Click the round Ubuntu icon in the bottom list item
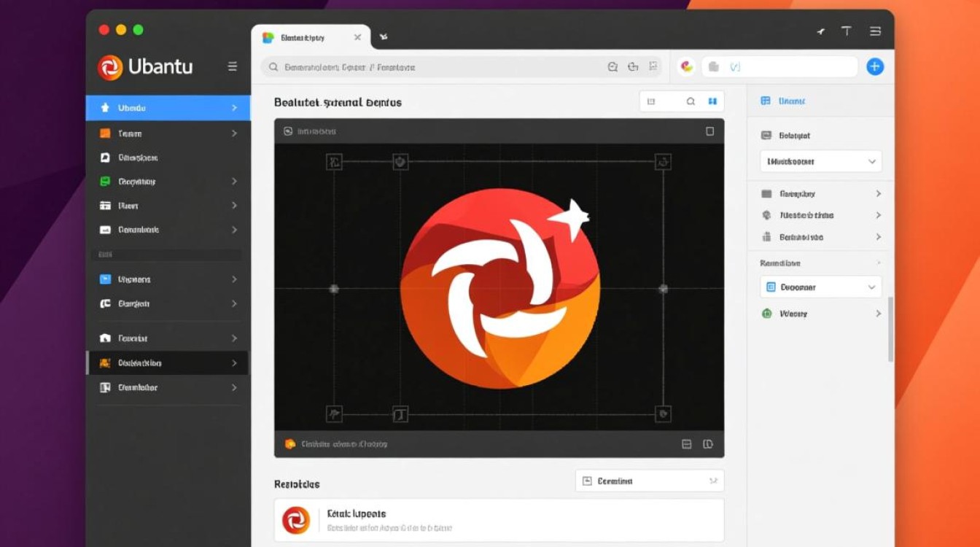This screenshot has height=547, width=980. tap(296, 520)
